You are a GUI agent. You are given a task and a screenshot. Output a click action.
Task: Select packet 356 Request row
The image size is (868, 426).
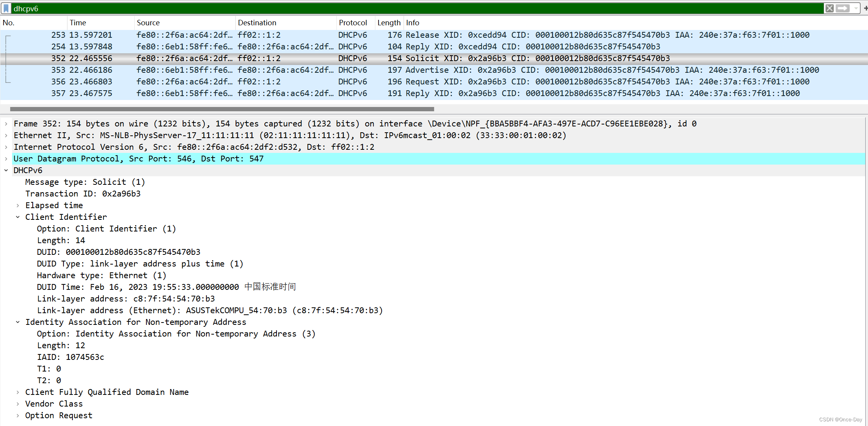pos(434,82)
